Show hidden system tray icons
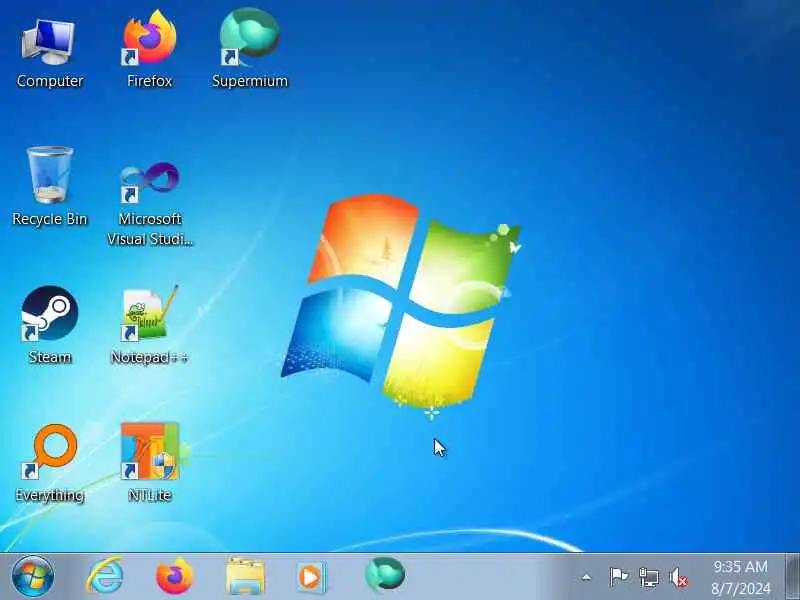 pyautogui.click(x=586, y=578)
